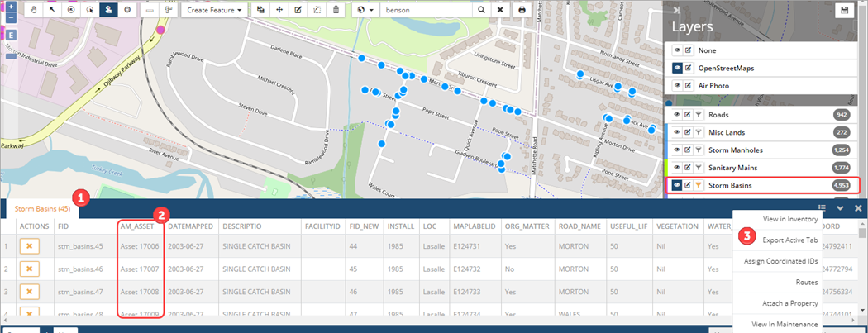Open the Create Feature dropdown
868x333 pixels.
coord(215,10)
